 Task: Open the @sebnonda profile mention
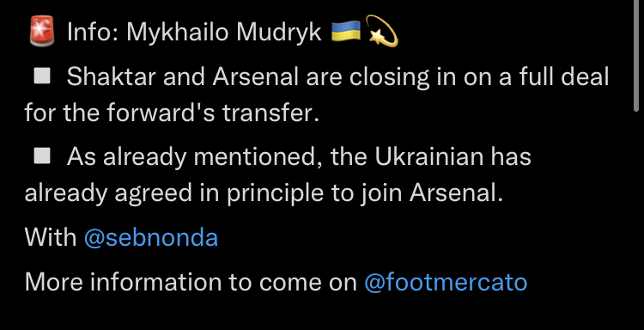point(151,237)
